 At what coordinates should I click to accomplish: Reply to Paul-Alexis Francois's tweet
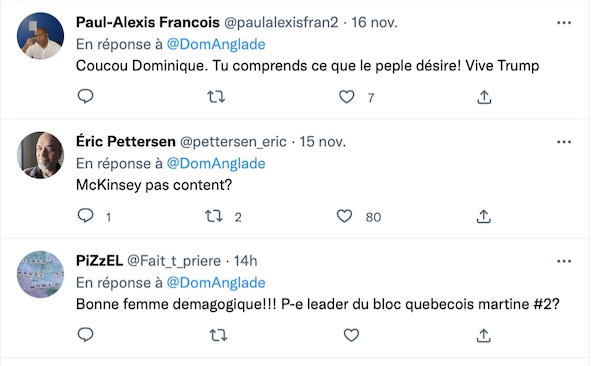[x=85, y=96]
